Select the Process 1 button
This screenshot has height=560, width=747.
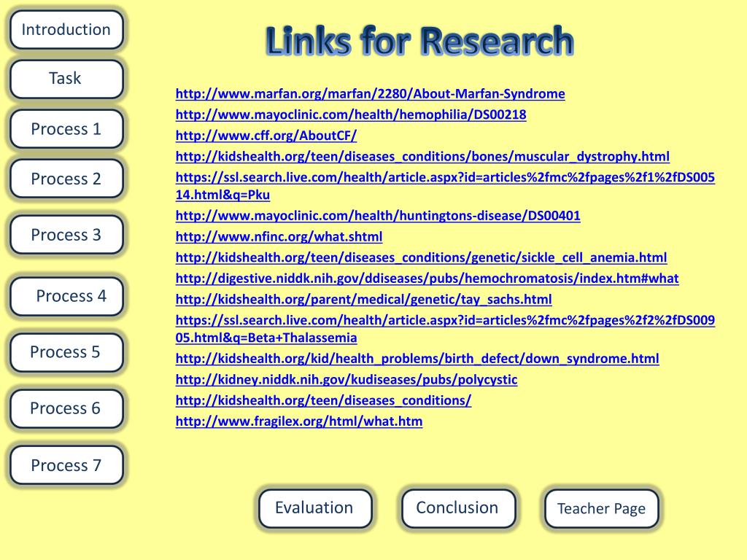point(66,129)
